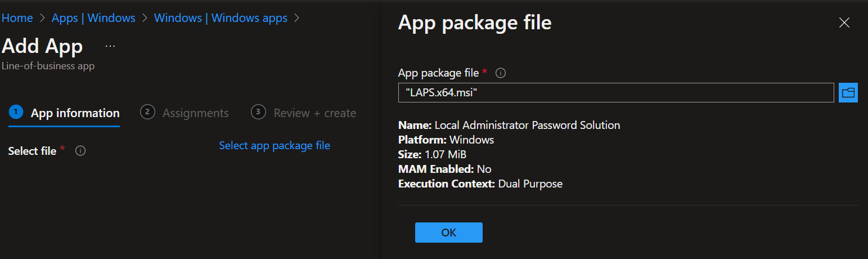The height and width of the screenshot is (259, 868).
Task: Select the Assignments step tab
Action: pyautogui.click(x=185, y=113)
